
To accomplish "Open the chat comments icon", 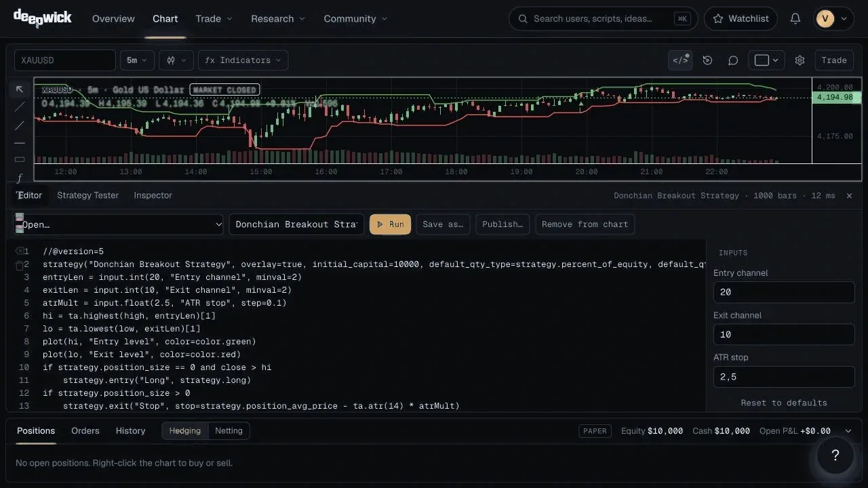I will pyautogui.click(x=733, y=60).
